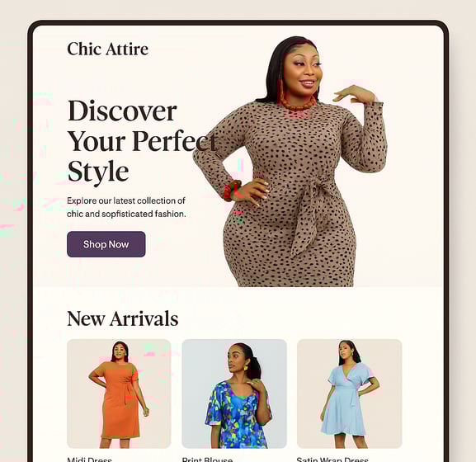Image resolution: width=476 pixels, height=462 pixels.
Task: Open the Midi Dress product image
Action: 119,394
